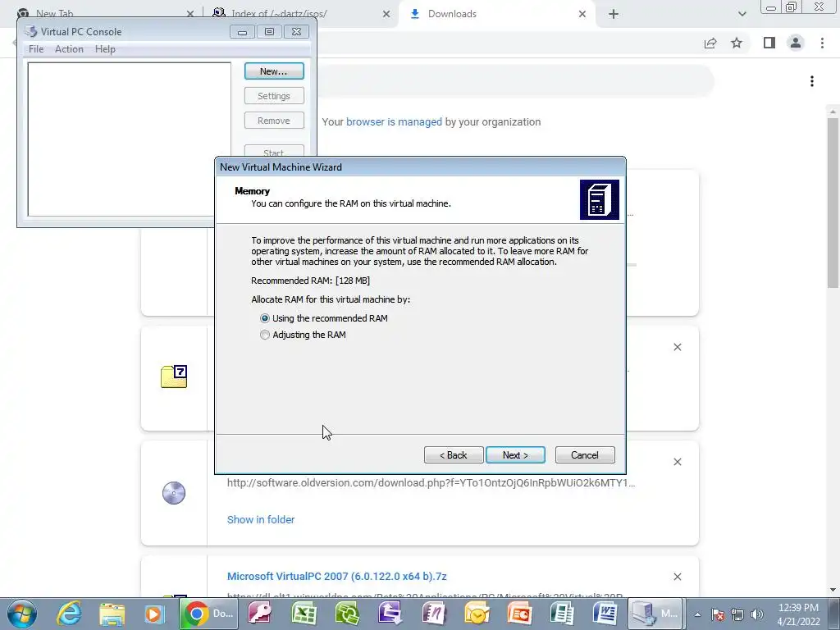Open Action Center flag icon

718,615
